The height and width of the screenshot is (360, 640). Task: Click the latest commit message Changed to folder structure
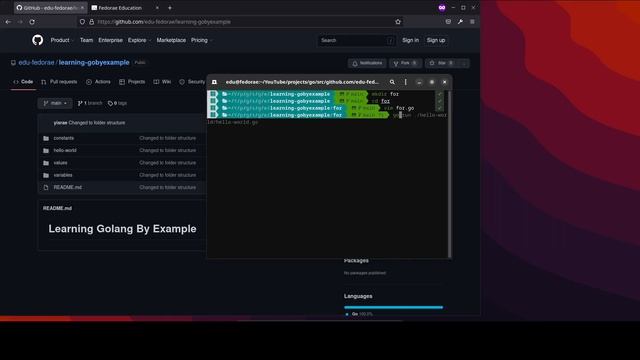(97, 123)
